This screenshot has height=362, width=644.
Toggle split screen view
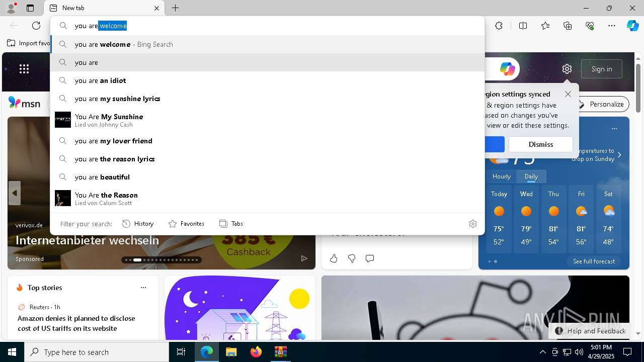523,26
